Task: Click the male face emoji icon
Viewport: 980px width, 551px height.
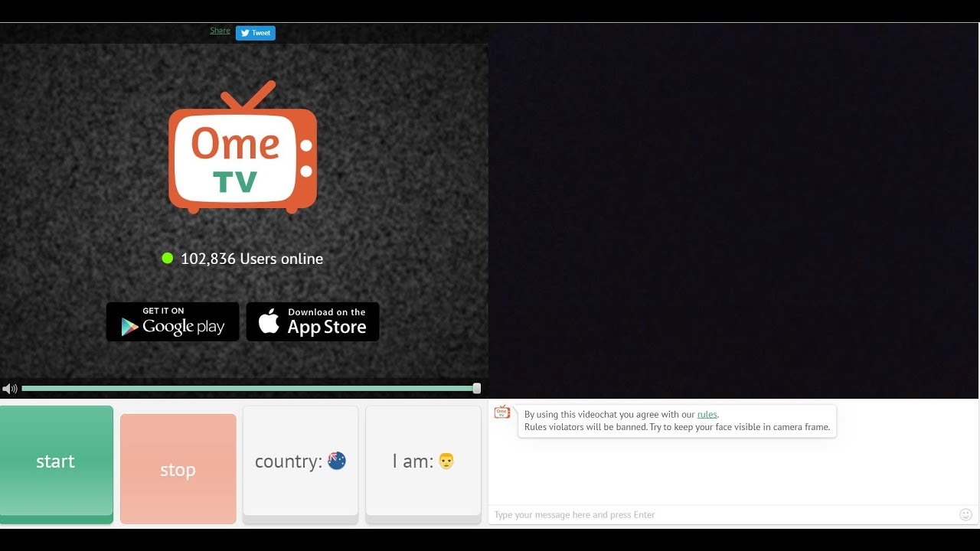Action: [x=446, y=461]
